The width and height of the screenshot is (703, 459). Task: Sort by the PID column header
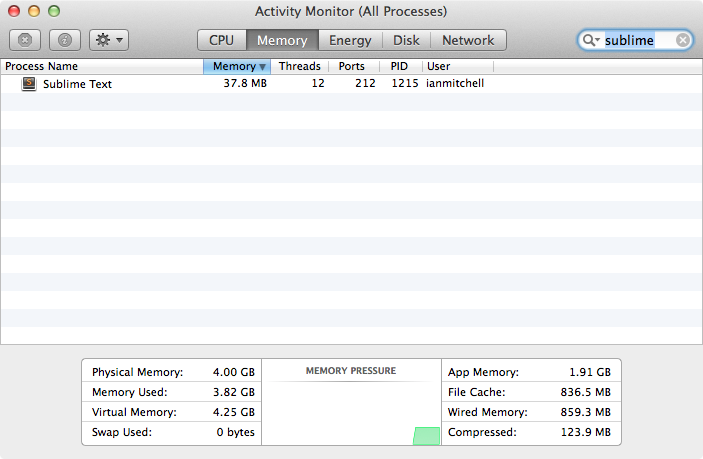click(402, 66)
